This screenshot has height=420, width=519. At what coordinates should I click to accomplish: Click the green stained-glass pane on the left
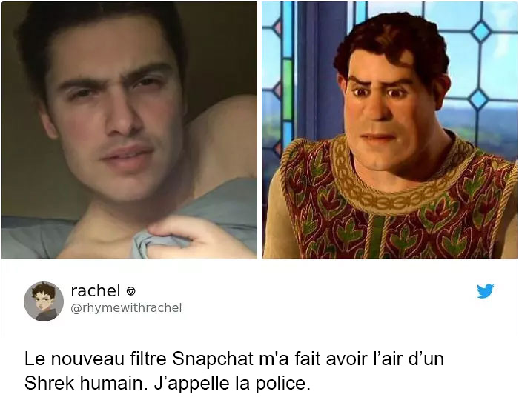pyautogui.click(x=288, y=90)
